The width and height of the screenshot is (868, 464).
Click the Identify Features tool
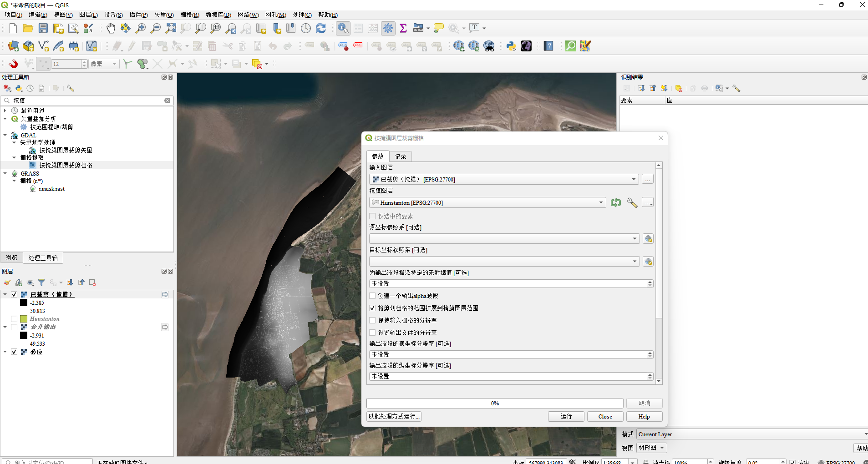[x=343, y=28]
